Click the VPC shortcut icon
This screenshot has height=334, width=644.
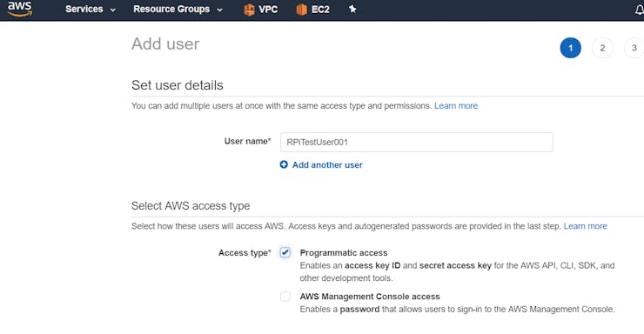click(x=249, y=10)
